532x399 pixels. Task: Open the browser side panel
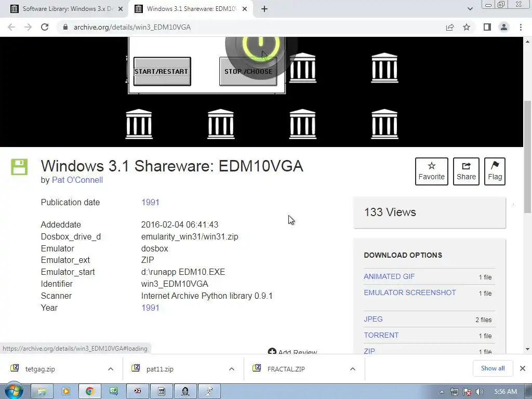(487, 27)
